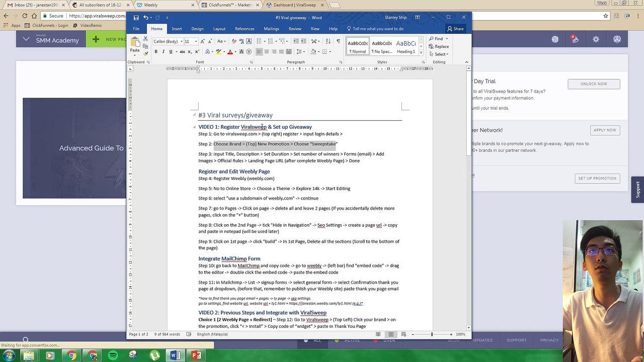Open the font size 11 dropdown
The width and height of the screenshot is (644, 362).
point(195,42)
